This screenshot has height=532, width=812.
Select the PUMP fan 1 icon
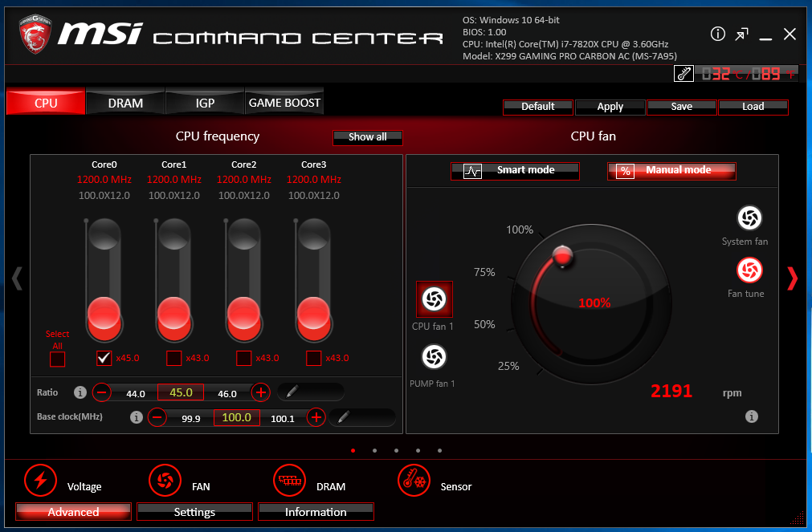click(x=434, y=357)
